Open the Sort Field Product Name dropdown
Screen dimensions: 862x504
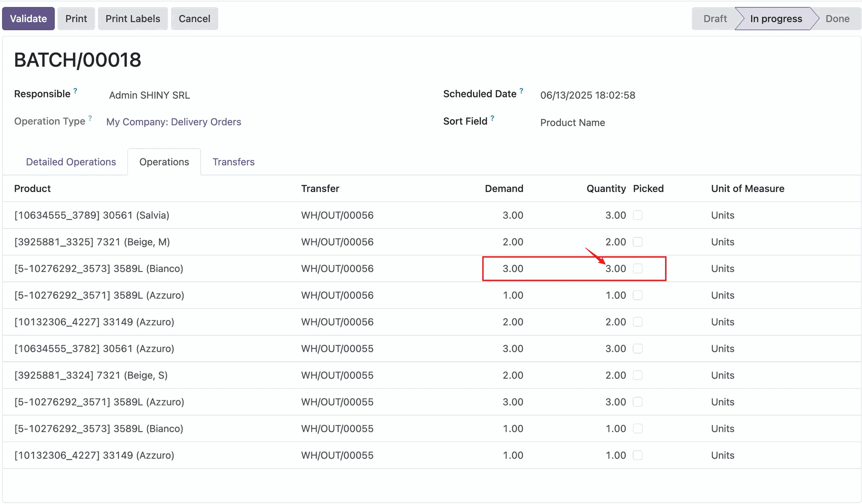572,123
